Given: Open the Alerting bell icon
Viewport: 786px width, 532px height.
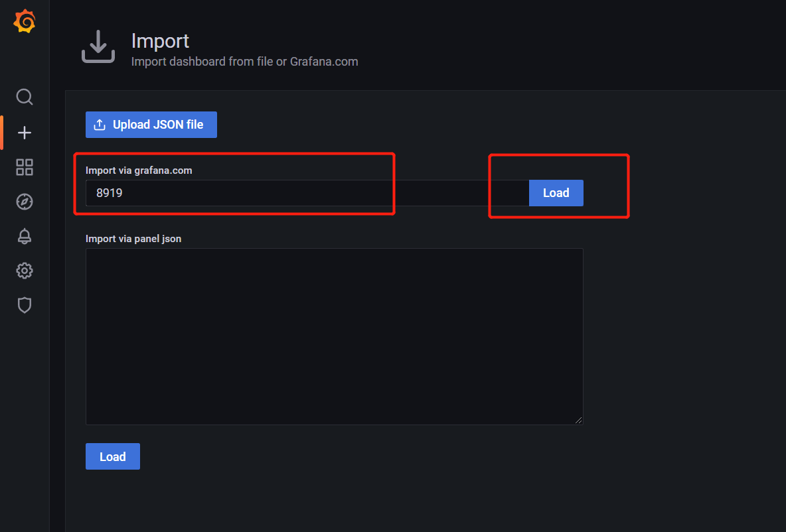Looking at the screenshot, I should [x=25, y=236].
